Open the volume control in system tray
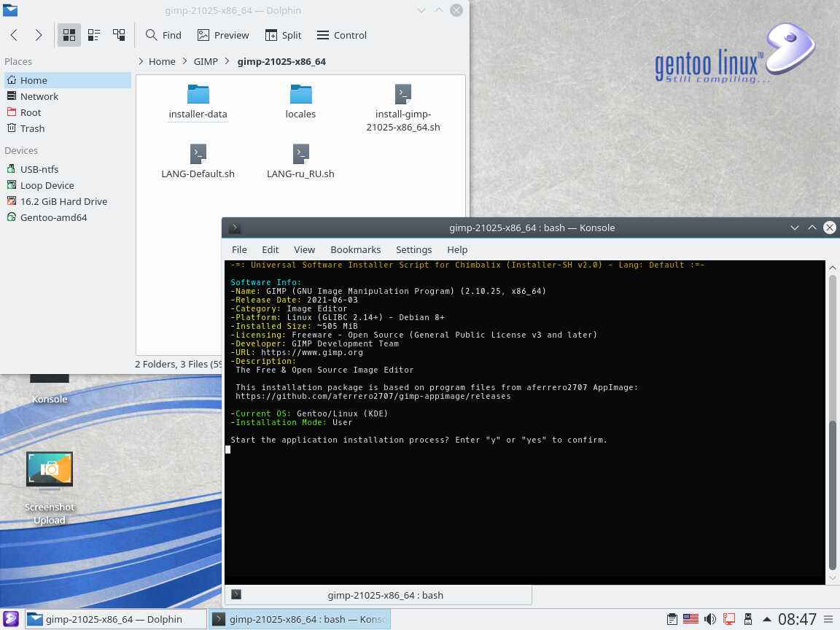The height and width of the screenshot is (630, 840). tap(709, 620)
